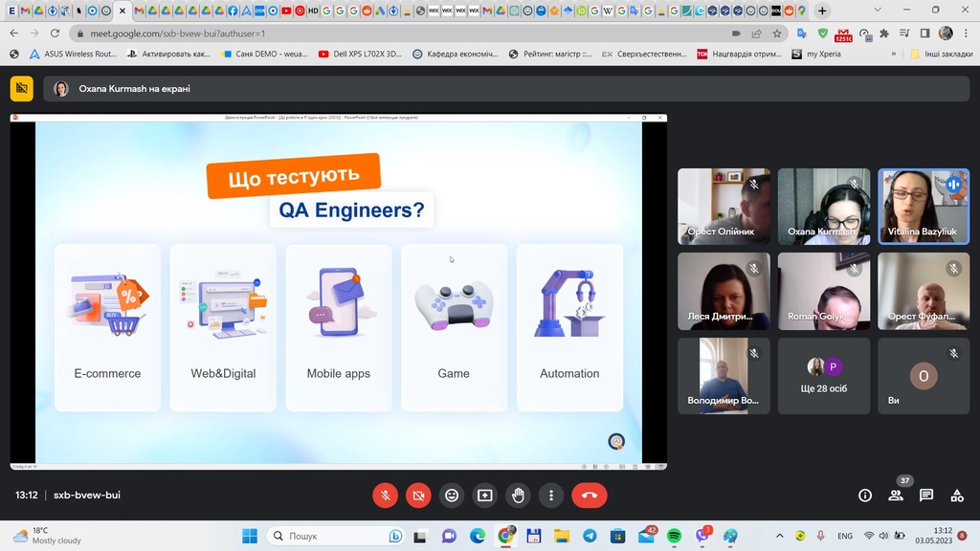Open the Activities panel icon
This screenshot has width=980, height=551.
[x=956, y=496]
